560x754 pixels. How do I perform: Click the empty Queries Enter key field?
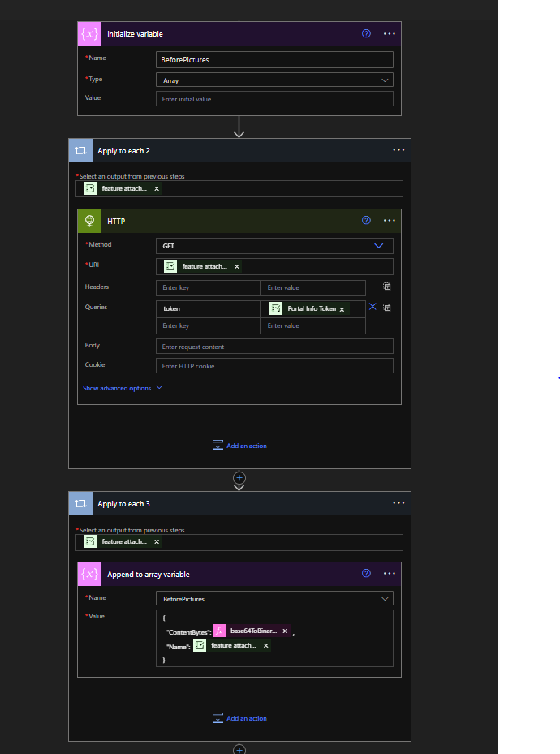(x=208, y=325)
